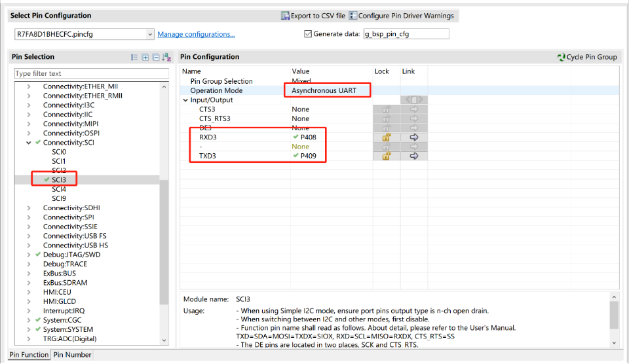Screen dimensions: 629x364
Task: Select SCI4 in the pin tree
Action: pos(58,189)
